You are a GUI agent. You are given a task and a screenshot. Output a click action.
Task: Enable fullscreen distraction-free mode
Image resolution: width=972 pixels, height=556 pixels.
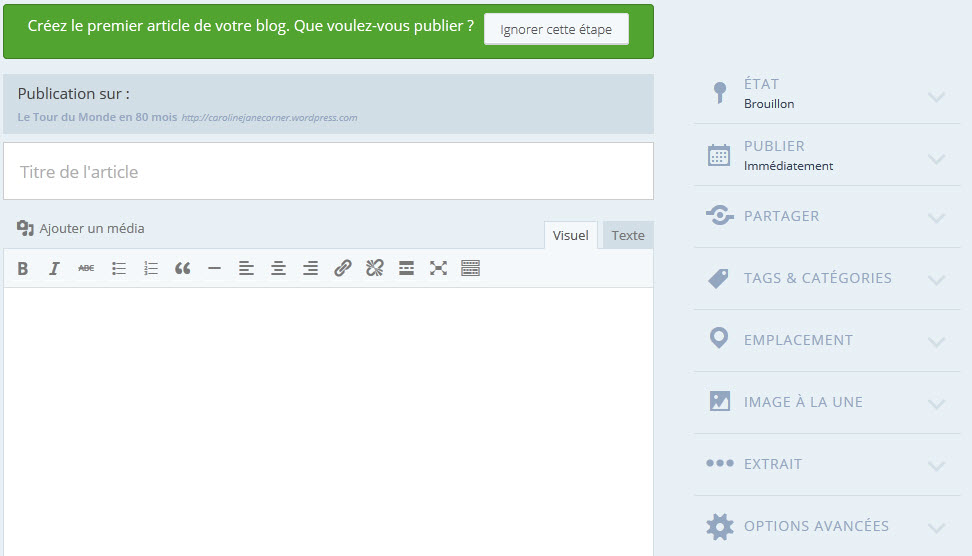click(438, 268)
